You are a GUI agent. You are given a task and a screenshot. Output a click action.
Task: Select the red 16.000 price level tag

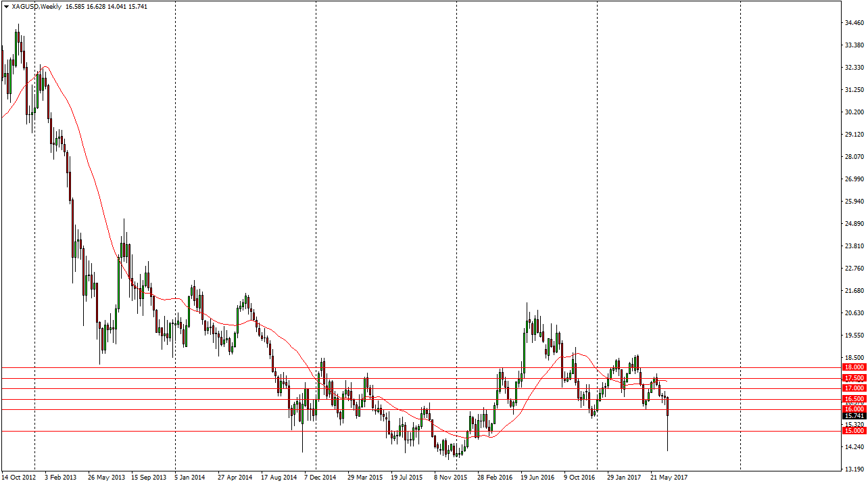tap(854, 409)
